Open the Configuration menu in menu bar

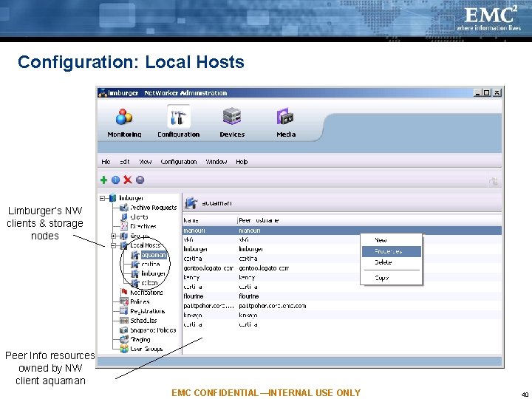179,162
